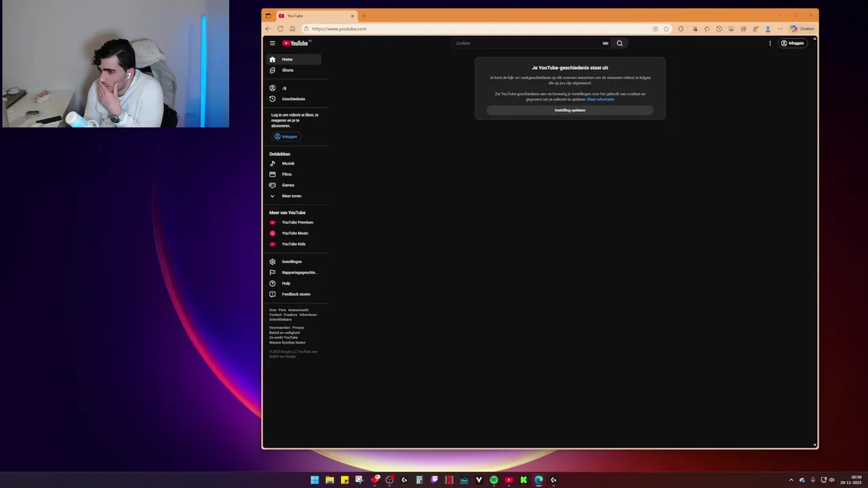This screenshot has height=488, width=868.
Task: Click the page scrollbar down arrow
Action: [x=814, y=445]
